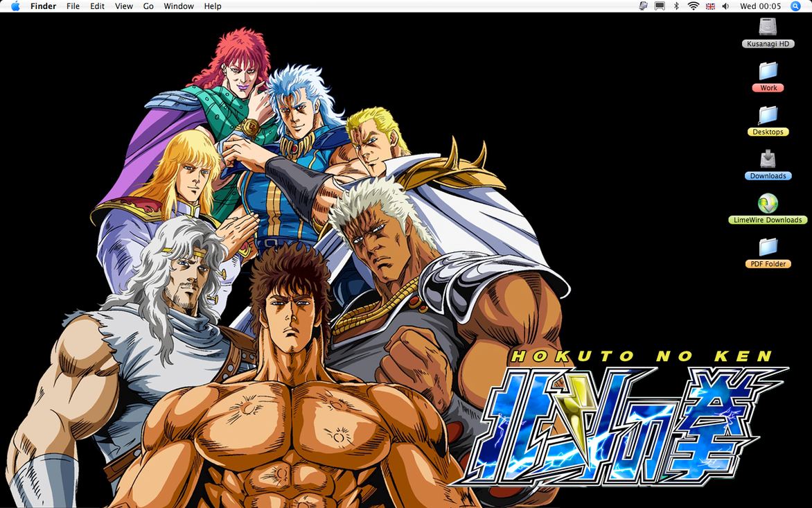Open the Finder application menu
This screenshot has height=508, width=812.
[43, 6]
